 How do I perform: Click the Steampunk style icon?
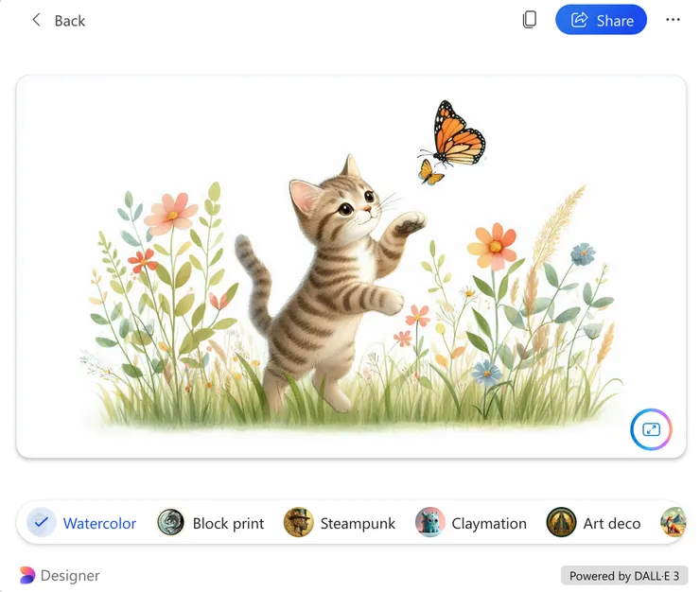[298, 522]
